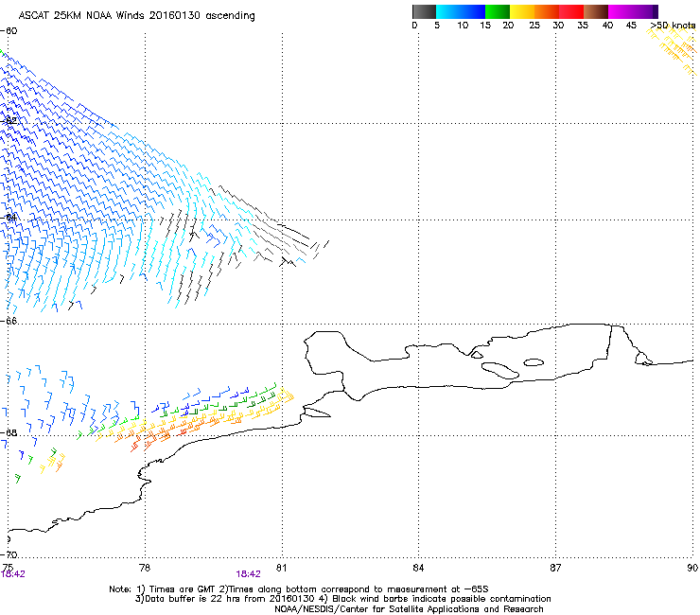Screen dimensions: 700x615
Task: Click the orange 25-30 knots color swatch
Action: tap(547, 11)
